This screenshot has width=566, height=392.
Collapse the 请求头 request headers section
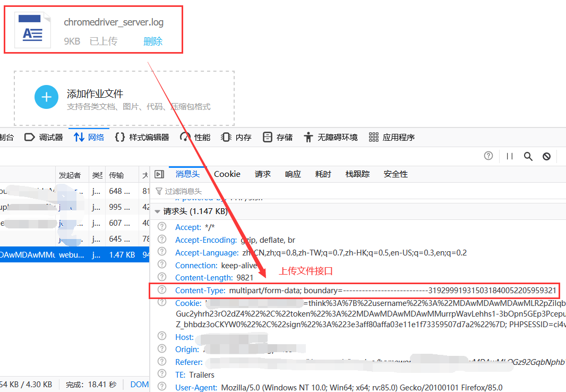click(158, 211)
